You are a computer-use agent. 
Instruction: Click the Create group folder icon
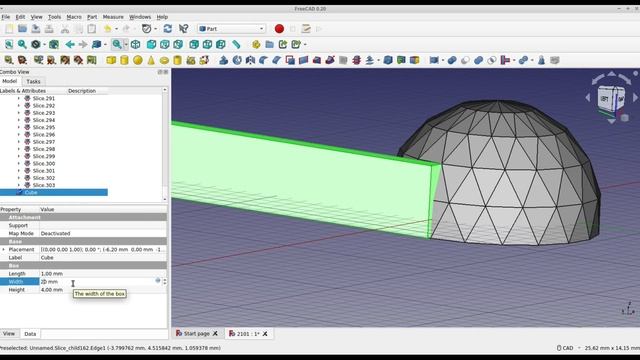pyautogui.click(x=269, y=44)
